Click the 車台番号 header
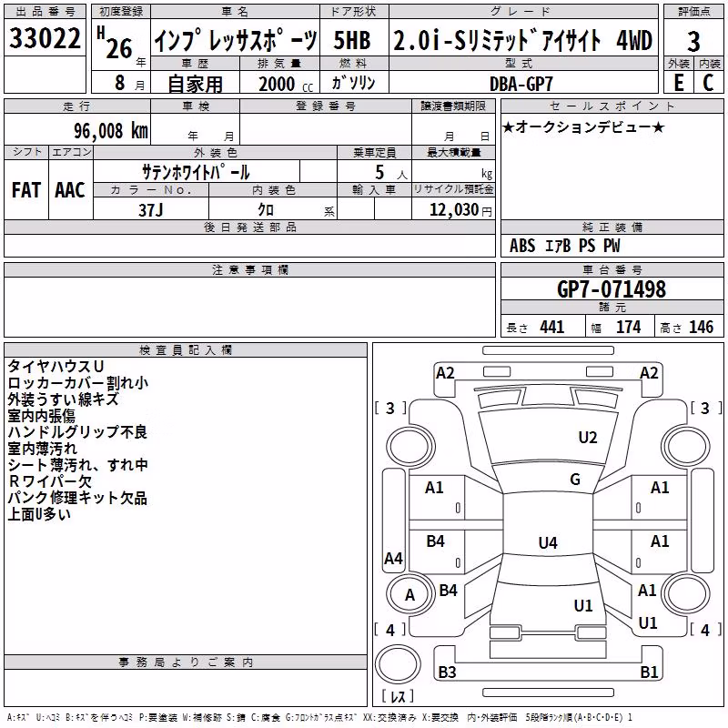This screenshot has width=728, height=728. 612,269
